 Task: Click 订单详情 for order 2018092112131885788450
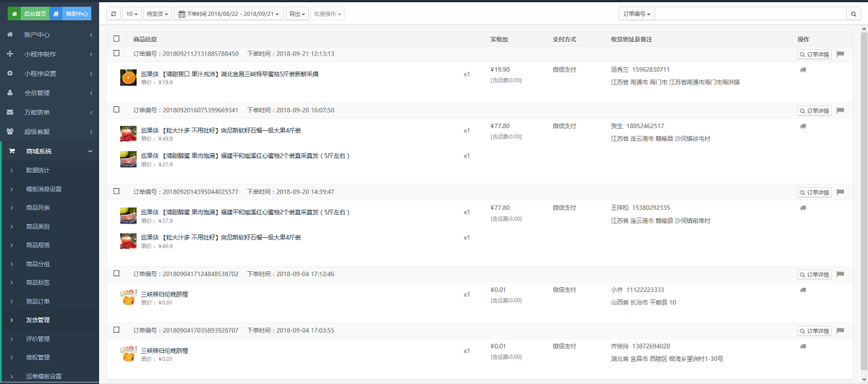[x=814, y=54]
